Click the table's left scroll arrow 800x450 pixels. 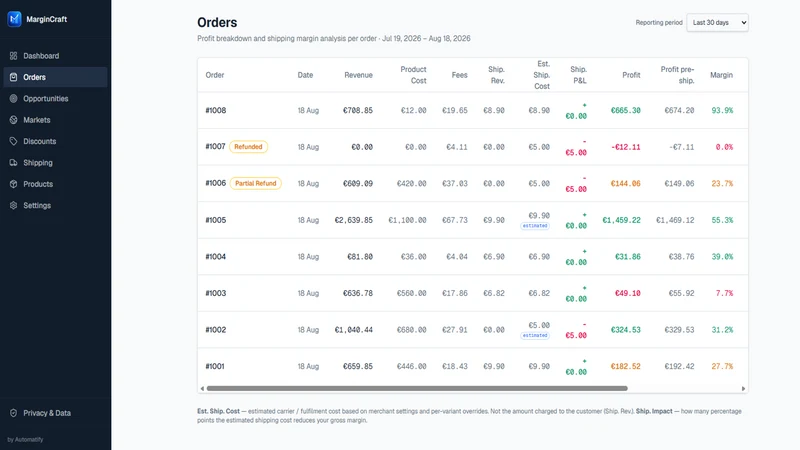point(202,388)
